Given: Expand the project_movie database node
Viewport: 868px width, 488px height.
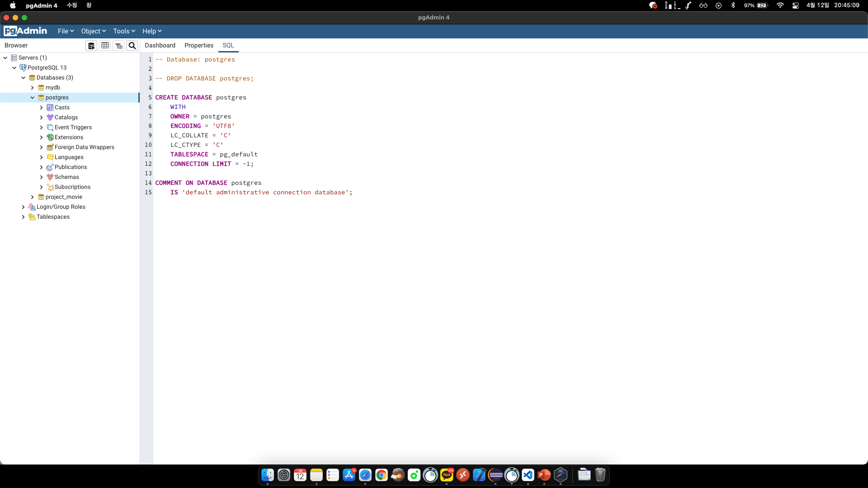Looking at the screenshot, I should point(33,197).
